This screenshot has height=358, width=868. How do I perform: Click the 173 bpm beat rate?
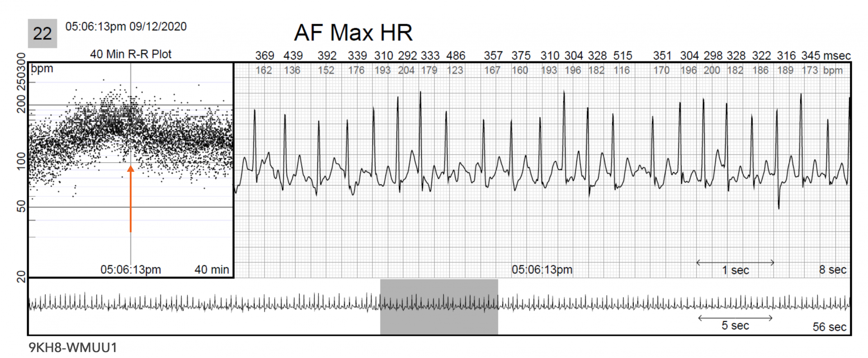tap(810, 71)
